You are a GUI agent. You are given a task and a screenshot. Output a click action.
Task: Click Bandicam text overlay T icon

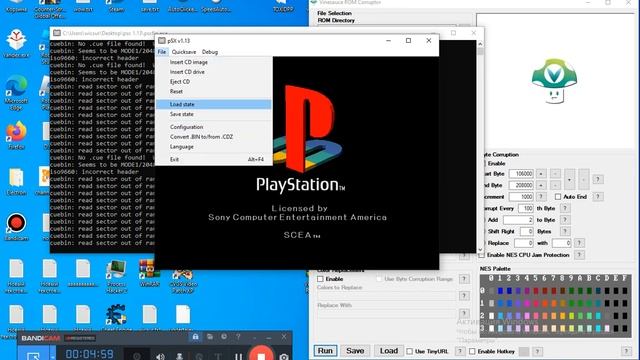coord(218,357)
